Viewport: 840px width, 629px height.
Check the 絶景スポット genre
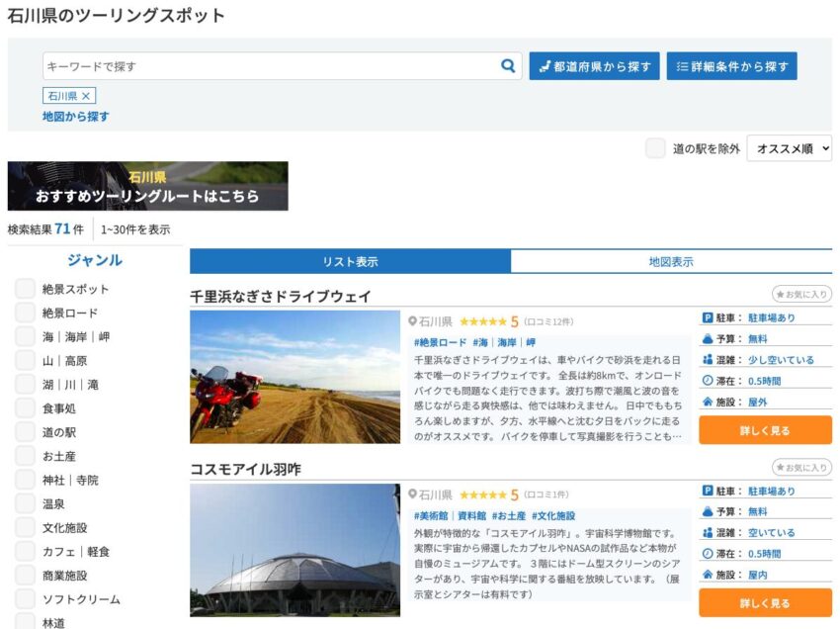(25, 289)
